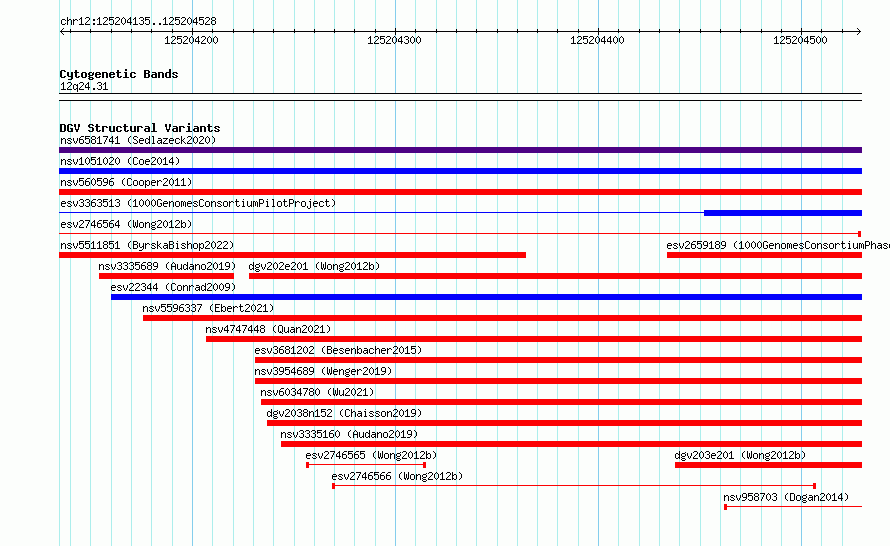Click the Cytogenetic Bands track title

[119, 74]
